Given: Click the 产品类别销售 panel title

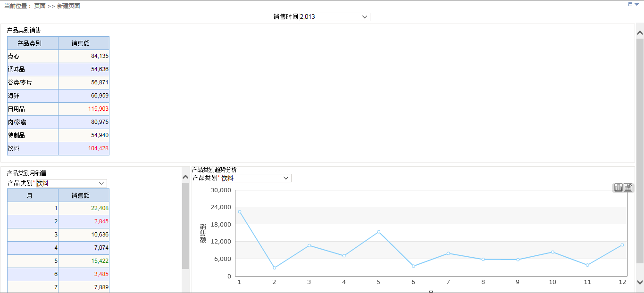Looking at the screenshot, I should 24,30.
